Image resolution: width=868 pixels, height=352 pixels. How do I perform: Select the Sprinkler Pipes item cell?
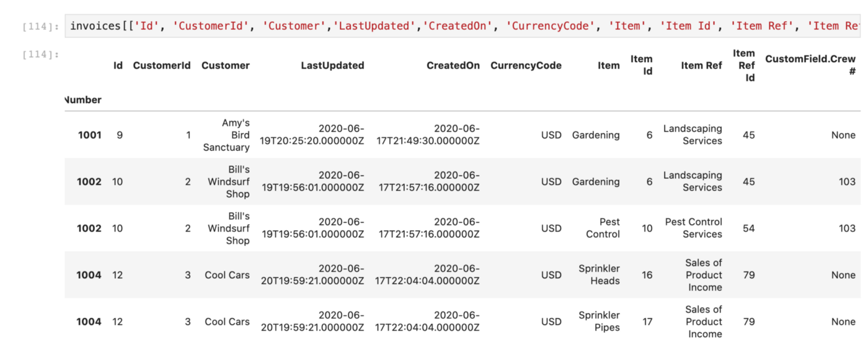599,321
